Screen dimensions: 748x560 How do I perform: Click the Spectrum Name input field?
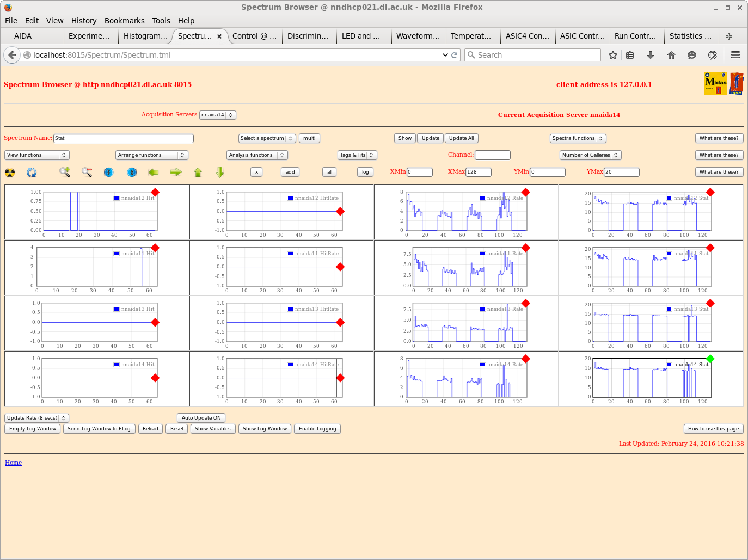123,138
